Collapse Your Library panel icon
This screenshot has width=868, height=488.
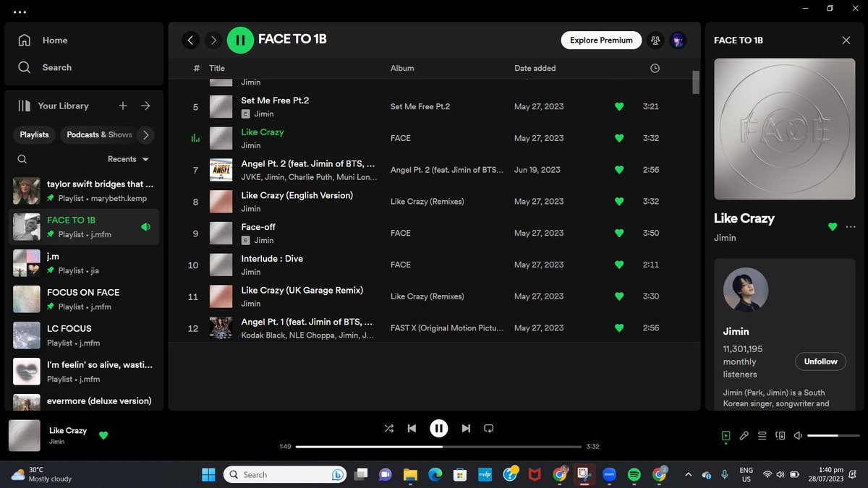[25, 106]
